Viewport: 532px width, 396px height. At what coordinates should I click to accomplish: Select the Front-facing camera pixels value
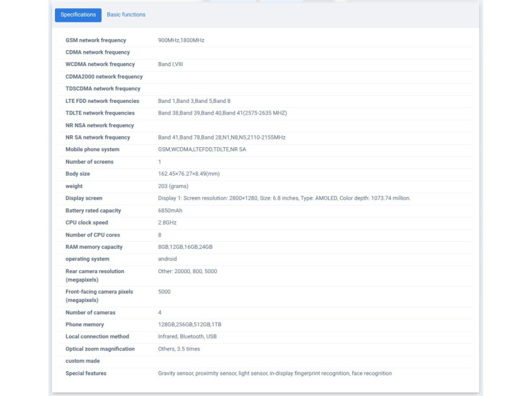164,292
